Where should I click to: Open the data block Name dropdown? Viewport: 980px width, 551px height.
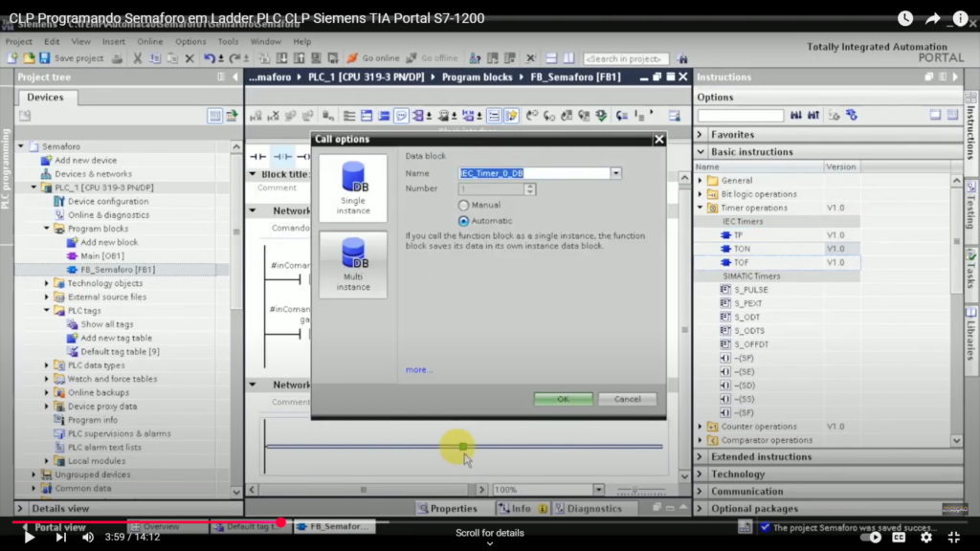(x=615, y=173)
